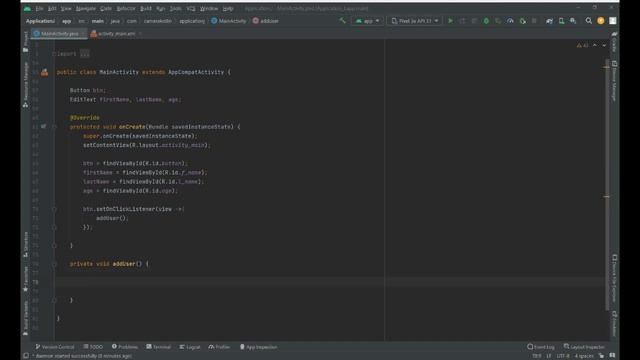The width and height of the screenshot is (640, 360).
Task: Open the Project tool window on left stripe
Action: click(26, 42)
